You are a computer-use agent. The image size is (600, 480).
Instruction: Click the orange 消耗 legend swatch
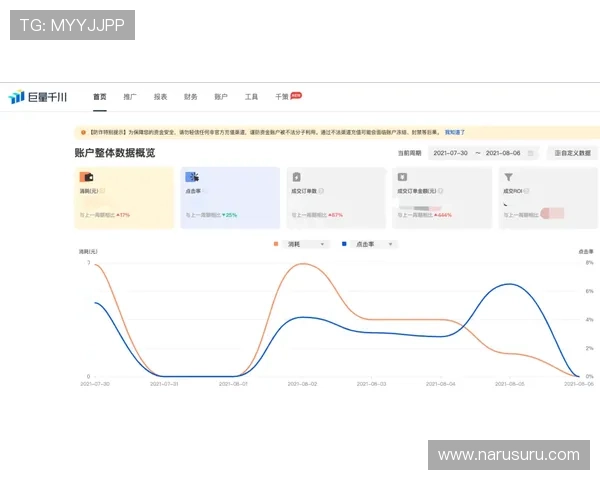click(x=276, y=244)
